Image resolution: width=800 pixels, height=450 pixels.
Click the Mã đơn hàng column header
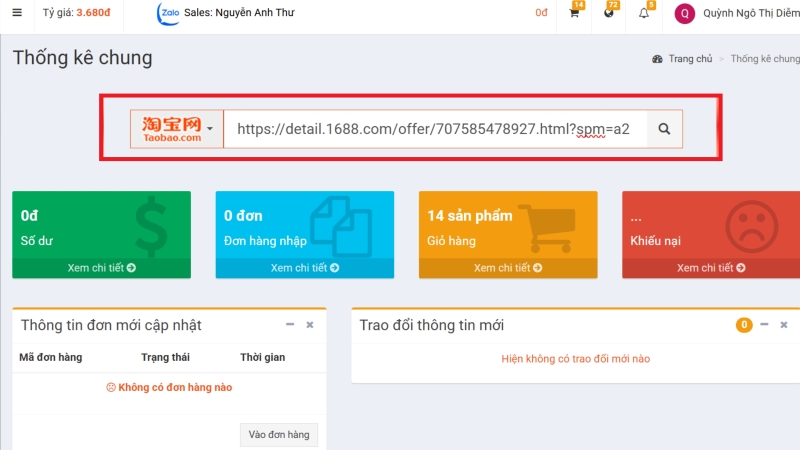51,357
